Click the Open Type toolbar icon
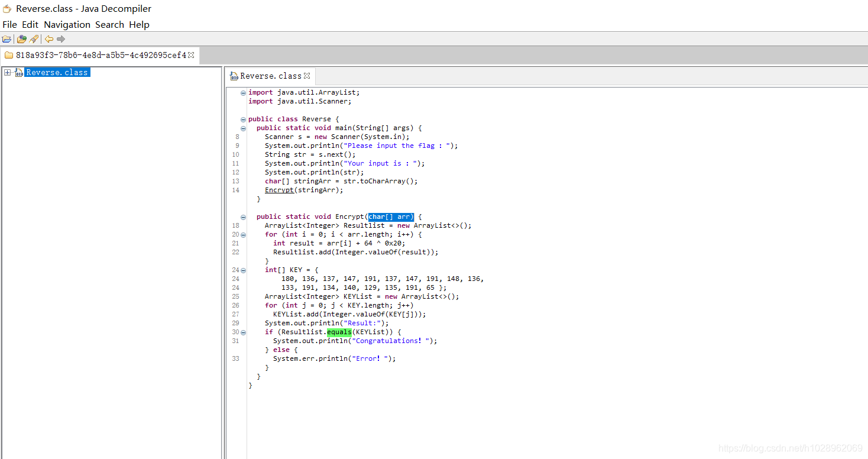The image size is (868, 459). click(x=22, y=39)
